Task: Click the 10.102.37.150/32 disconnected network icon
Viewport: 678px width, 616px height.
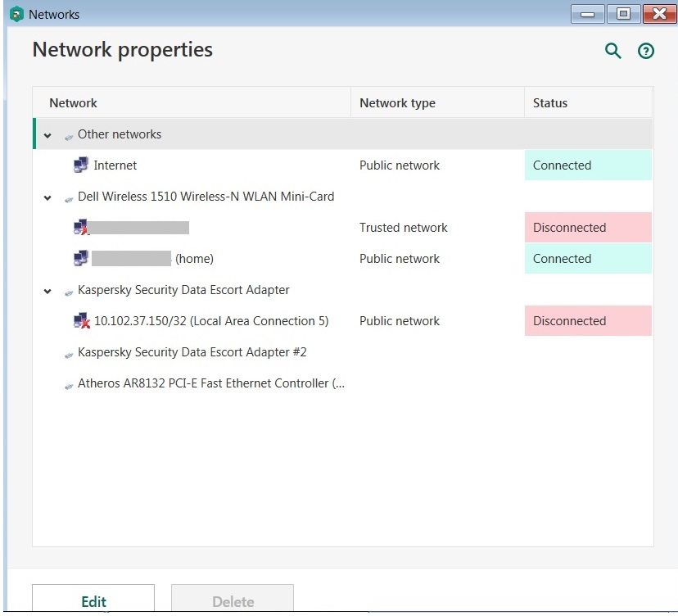Action: [81, 321]
